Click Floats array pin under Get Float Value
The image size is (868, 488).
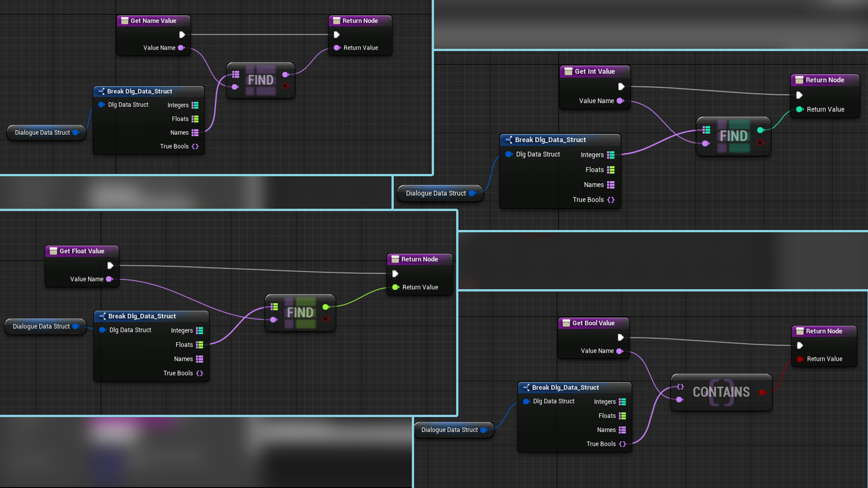pyautogui.click(x=199, y=345)
